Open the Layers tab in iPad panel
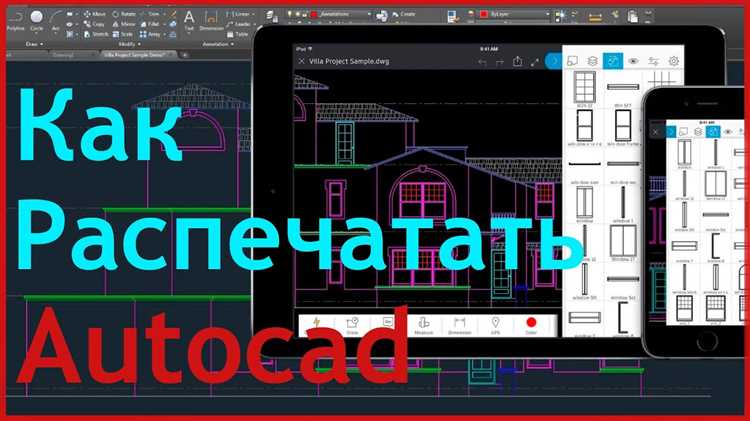750x421 pixels. 592,61
